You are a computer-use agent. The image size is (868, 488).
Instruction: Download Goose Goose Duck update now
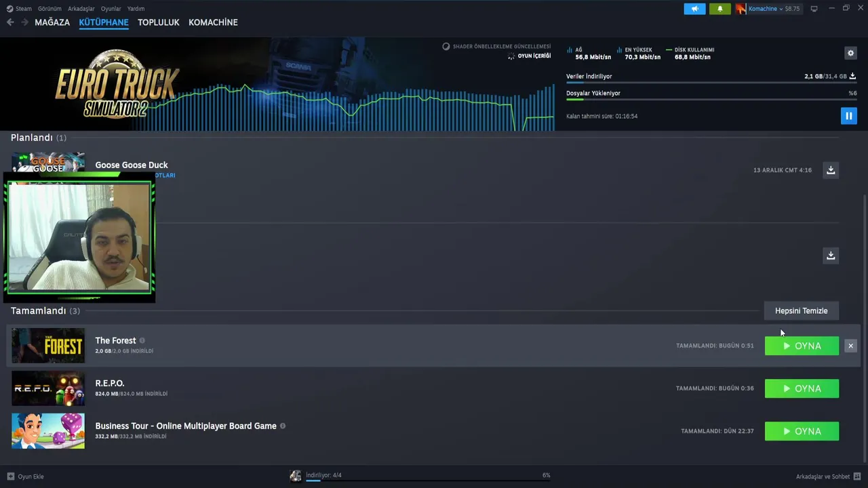[x=830, y=170]
